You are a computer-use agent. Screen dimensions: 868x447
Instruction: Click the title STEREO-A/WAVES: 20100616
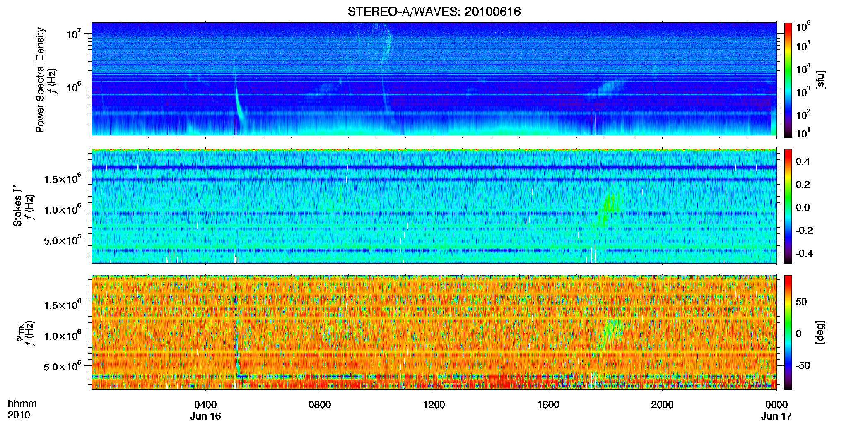(434, 12)
